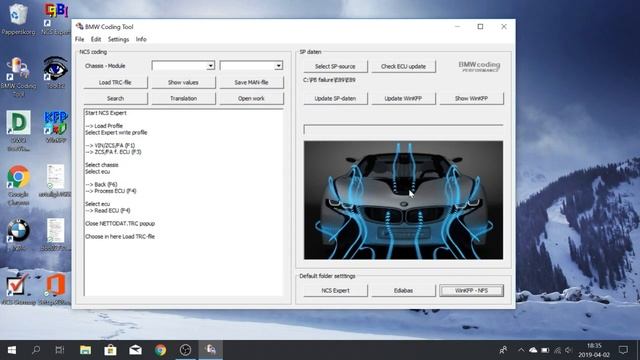Open the Windows Start menu
The image size is (640, 360).
point(12,350)
